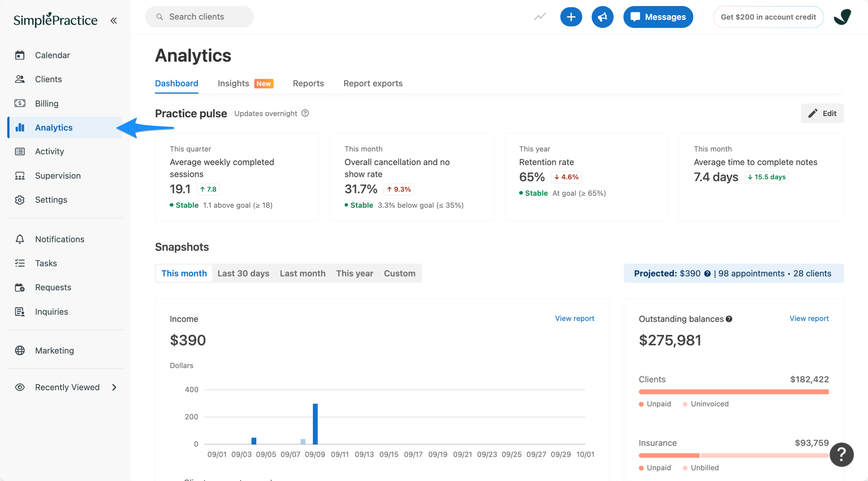Open the Billing section

pos(46,103)
